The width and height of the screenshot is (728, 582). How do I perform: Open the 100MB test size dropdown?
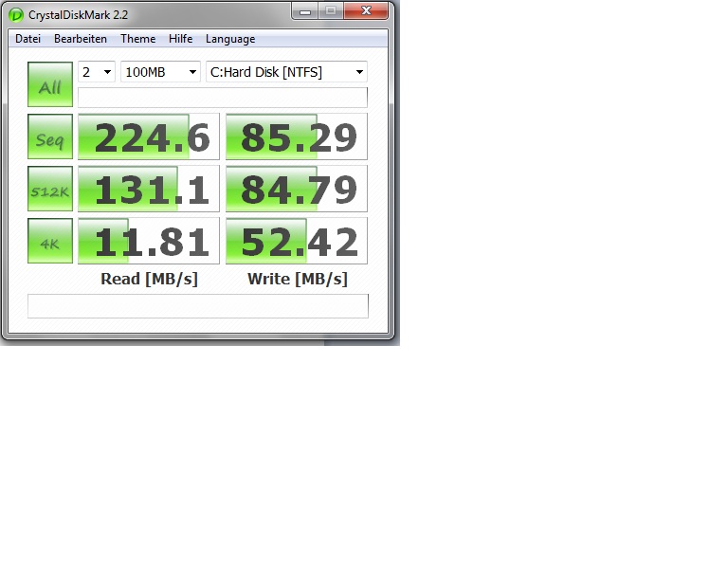pos(160,72)
